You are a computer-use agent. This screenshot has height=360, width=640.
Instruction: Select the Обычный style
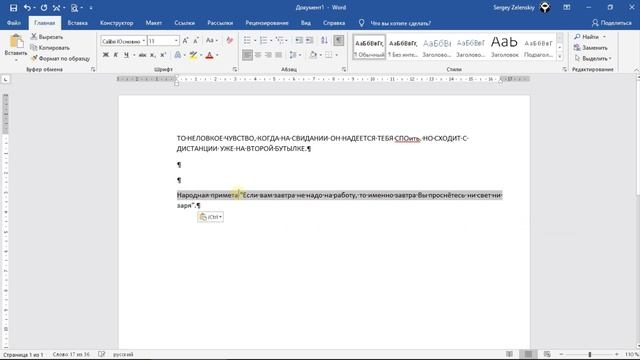[369, 47]
